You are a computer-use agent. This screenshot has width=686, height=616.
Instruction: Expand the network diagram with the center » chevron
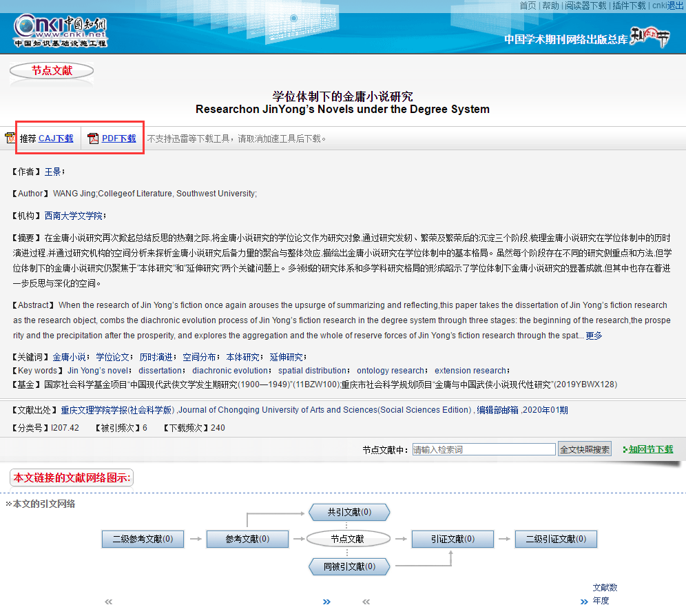click(326, 602)
